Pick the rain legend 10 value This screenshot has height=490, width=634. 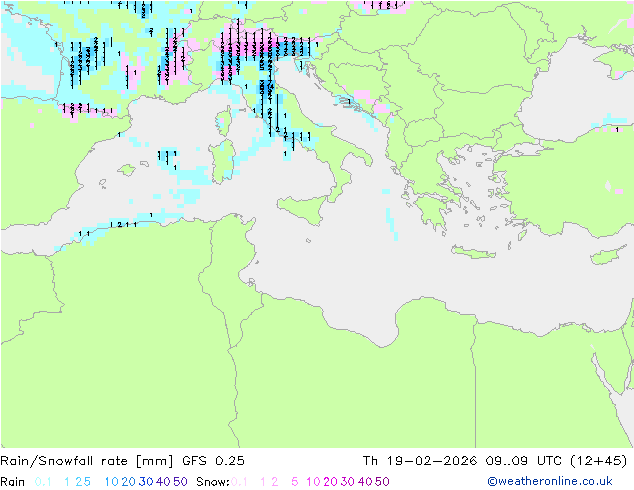112,482
